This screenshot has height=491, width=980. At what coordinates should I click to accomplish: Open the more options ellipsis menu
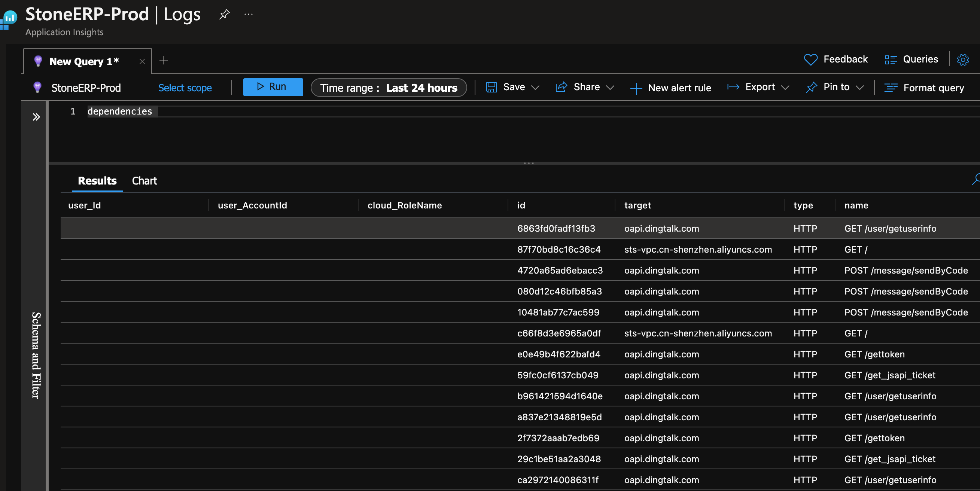[249, 14]
